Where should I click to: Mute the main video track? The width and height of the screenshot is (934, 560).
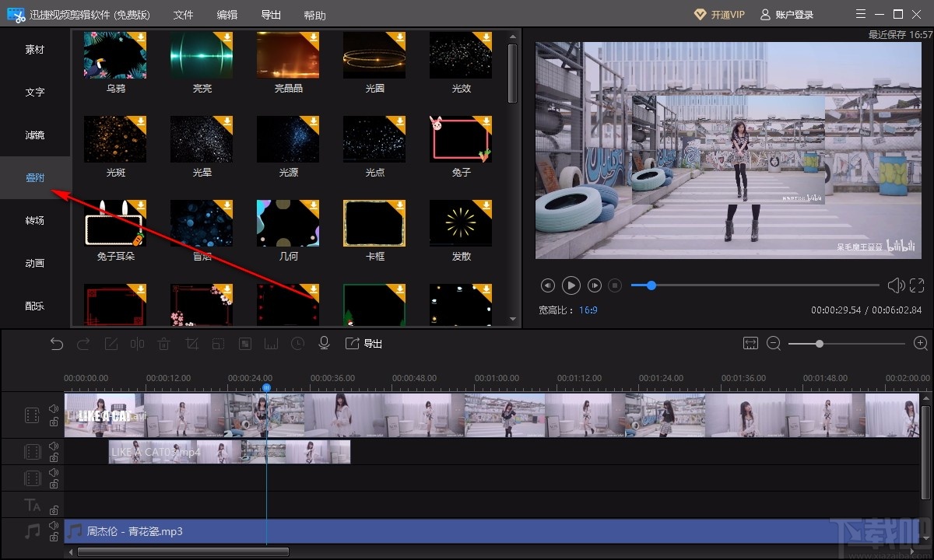click(54, 408)
